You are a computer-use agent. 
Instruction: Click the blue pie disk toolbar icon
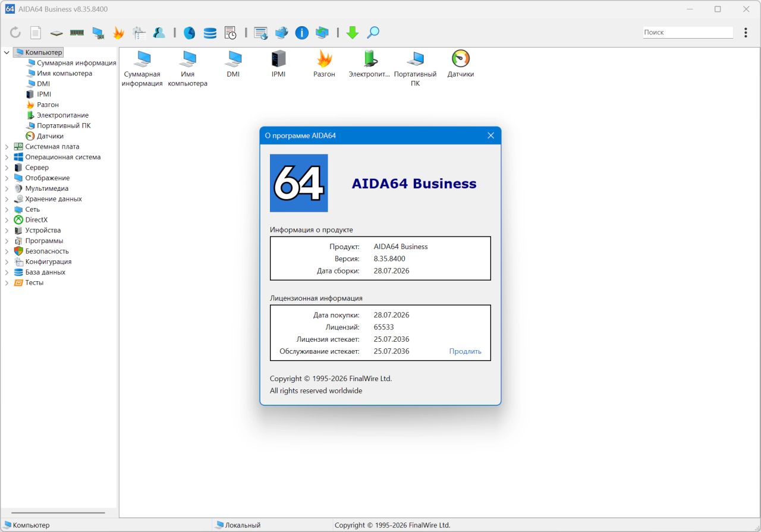(189, 33)
